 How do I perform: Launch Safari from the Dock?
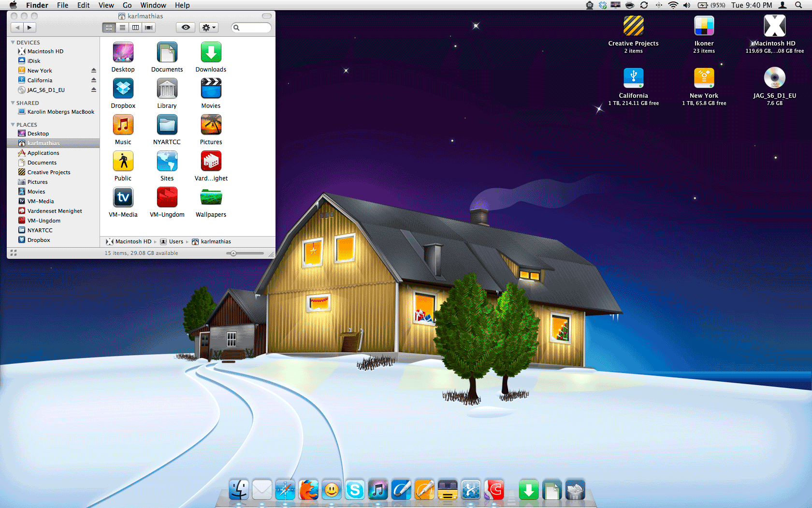point(285,490)
